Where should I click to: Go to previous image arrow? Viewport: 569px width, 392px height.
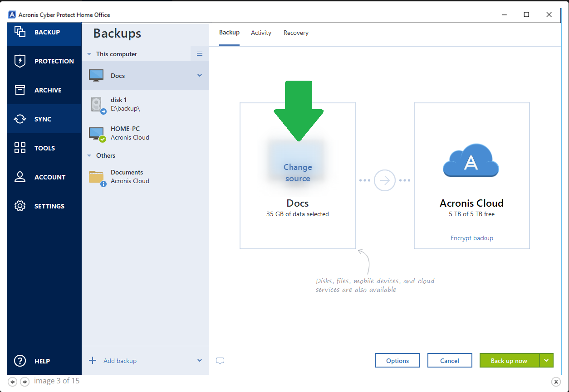13,382
